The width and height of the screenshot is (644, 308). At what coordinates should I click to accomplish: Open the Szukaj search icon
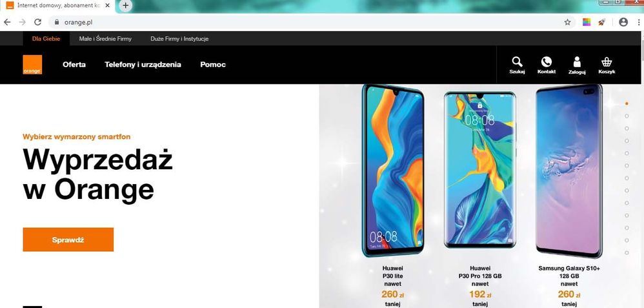coord(517,65)
